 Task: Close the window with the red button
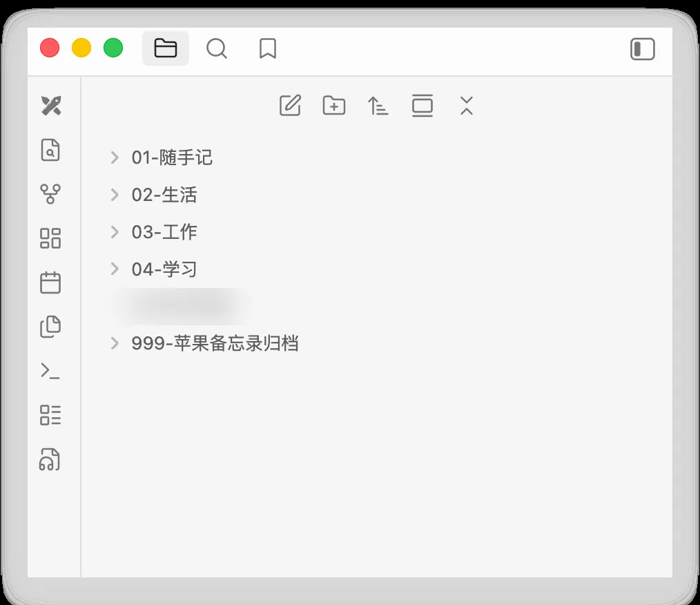coord(50,48)
